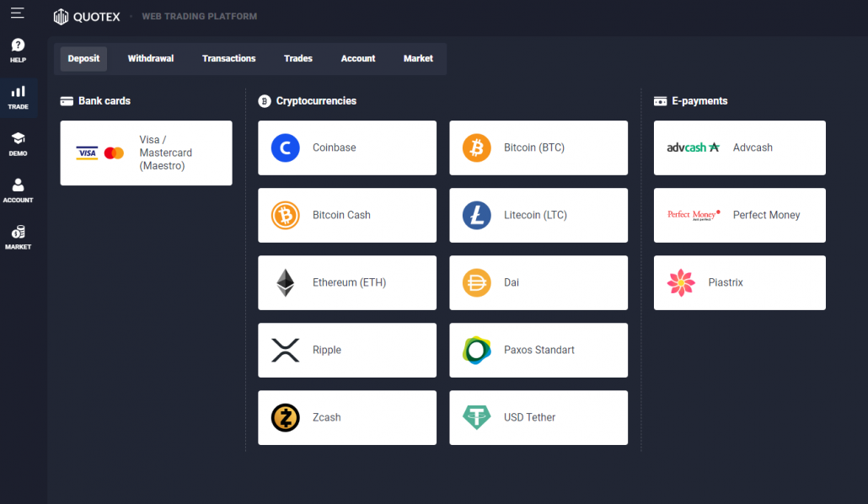Open Market from the sidebar
Image resolution: width=868 pixels, height=504 pixels.
[x=18, y=238]
